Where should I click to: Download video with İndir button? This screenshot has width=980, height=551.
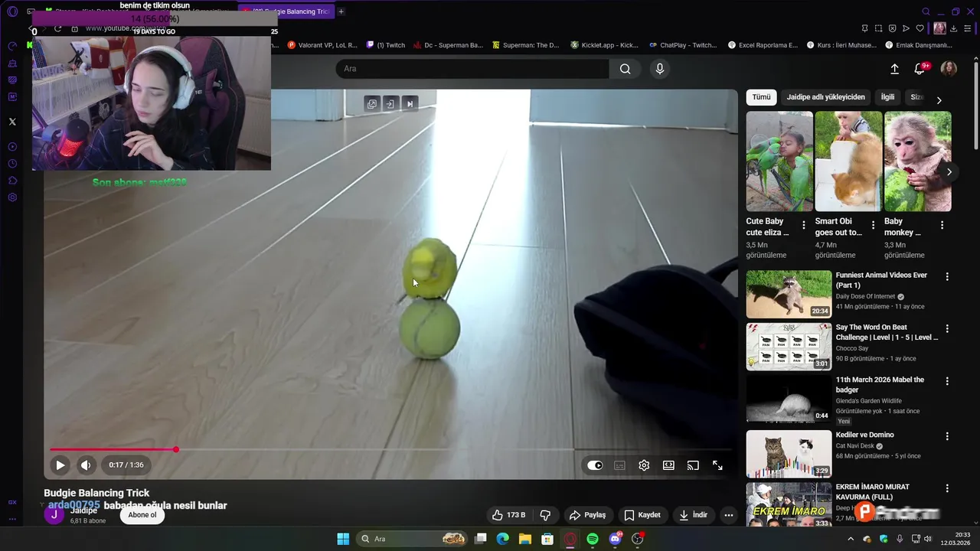point(693,515)
